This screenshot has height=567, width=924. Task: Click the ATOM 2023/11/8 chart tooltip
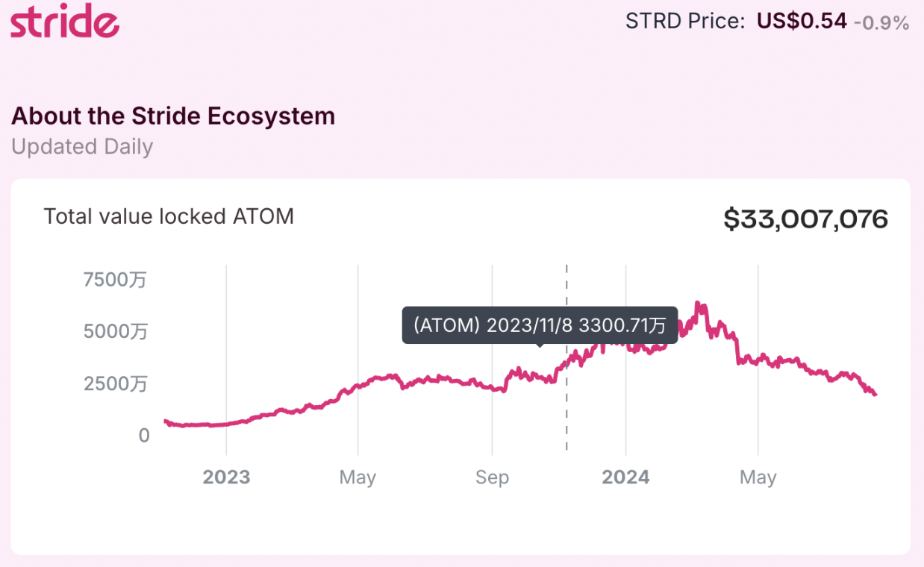click(x=540, y=325)
